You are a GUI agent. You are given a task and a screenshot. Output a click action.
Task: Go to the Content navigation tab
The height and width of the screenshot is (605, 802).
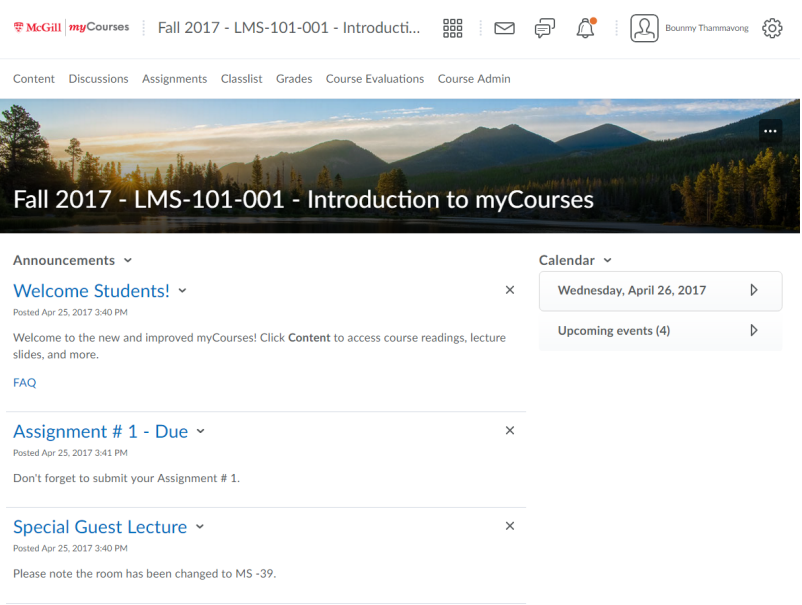34,79
